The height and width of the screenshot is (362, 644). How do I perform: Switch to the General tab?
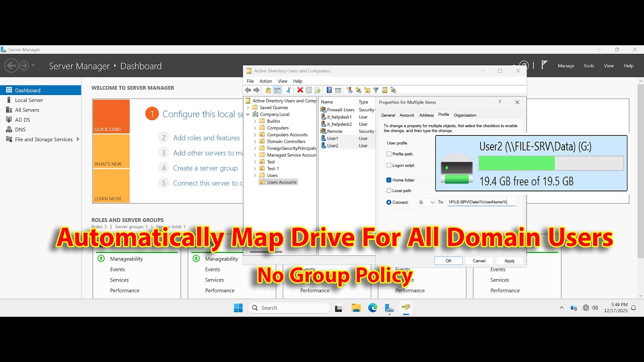(x=388, y=115)
